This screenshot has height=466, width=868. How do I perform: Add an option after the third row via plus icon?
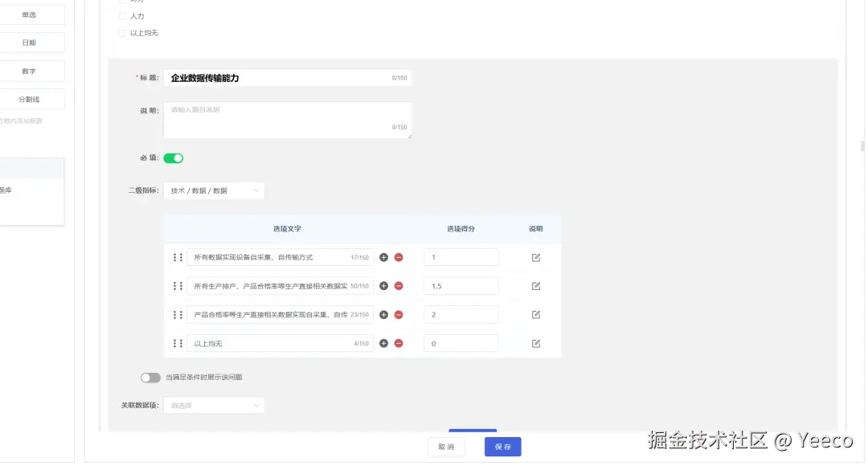click(384, 314)
